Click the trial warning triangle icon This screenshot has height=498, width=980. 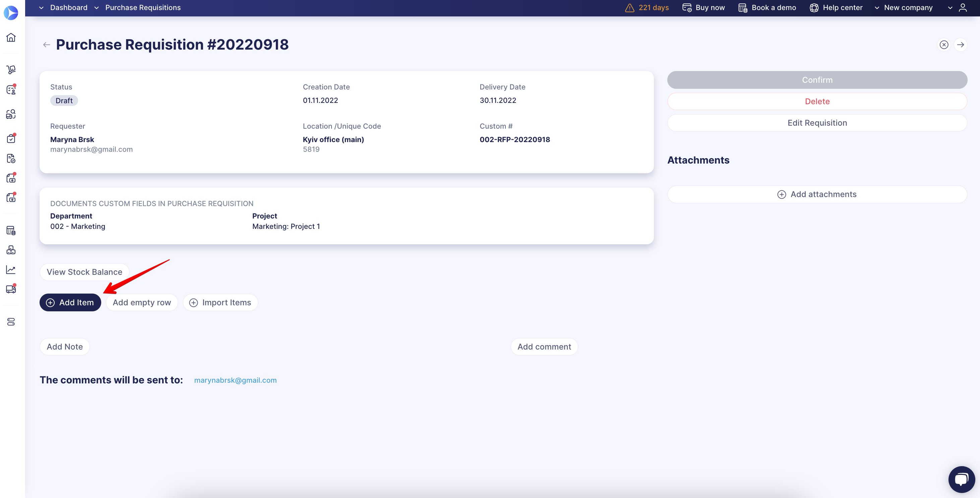point(630,8)
